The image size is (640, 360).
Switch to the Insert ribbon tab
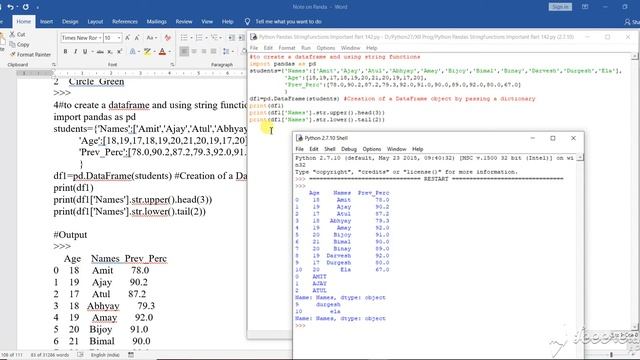point(46,22)
